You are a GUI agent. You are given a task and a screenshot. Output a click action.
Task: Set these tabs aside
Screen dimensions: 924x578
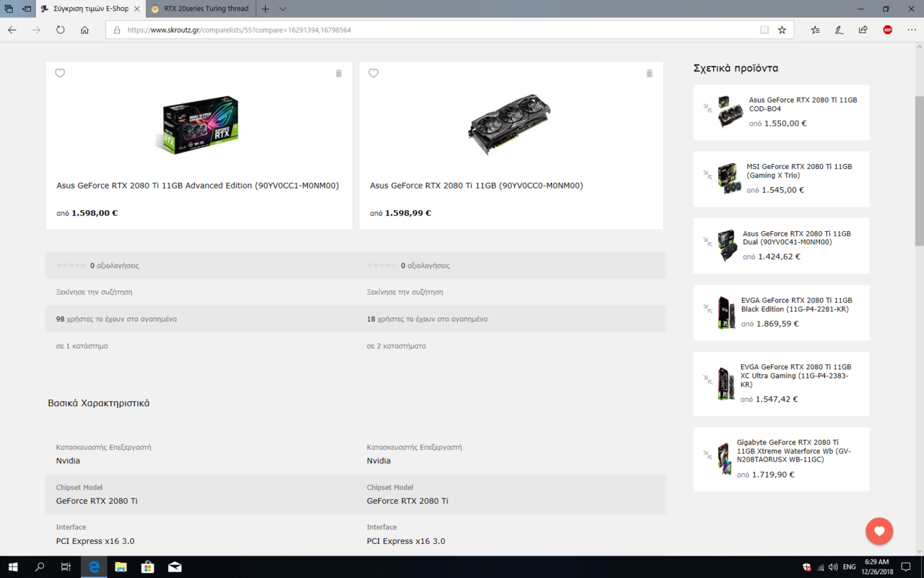pyautogui.click(x=26, y=9)
